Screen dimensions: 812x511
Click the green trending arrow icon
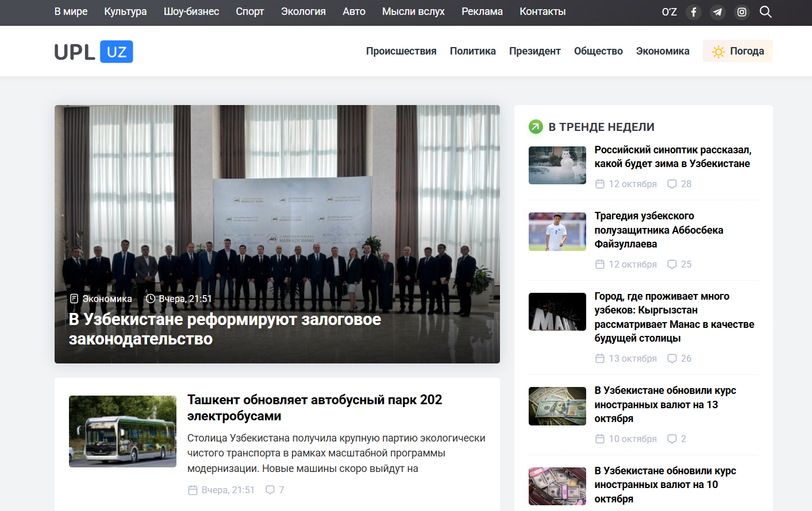pos(536,127)
